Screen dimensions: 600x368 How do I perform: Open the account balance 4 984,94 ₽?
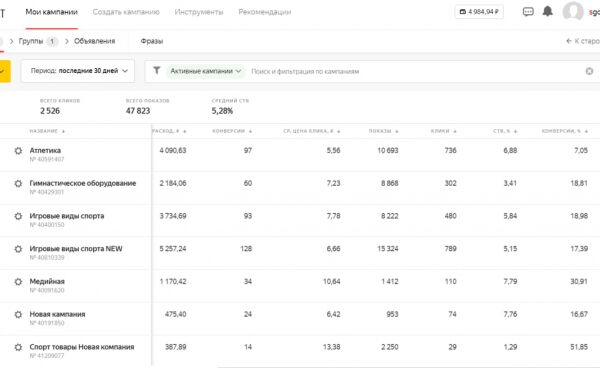pyautogui.click(x=479, y=12)
